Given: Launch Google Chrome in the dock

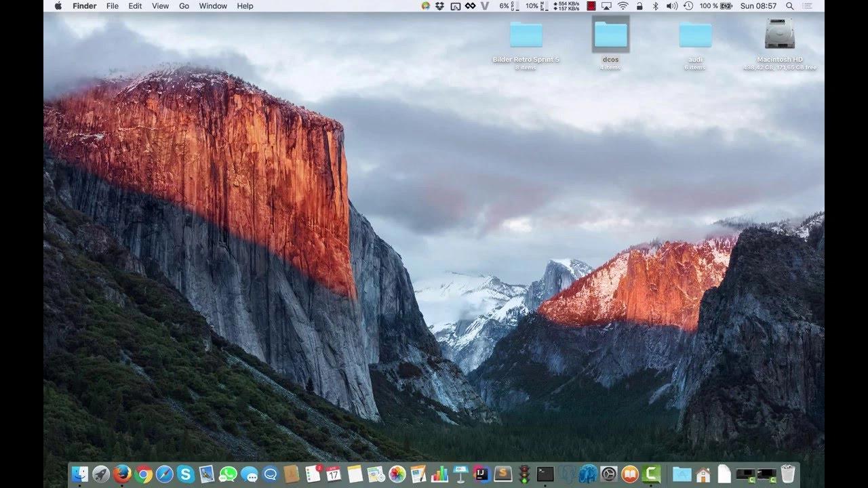Looking at the screenshot, I should tap(143, 474).
